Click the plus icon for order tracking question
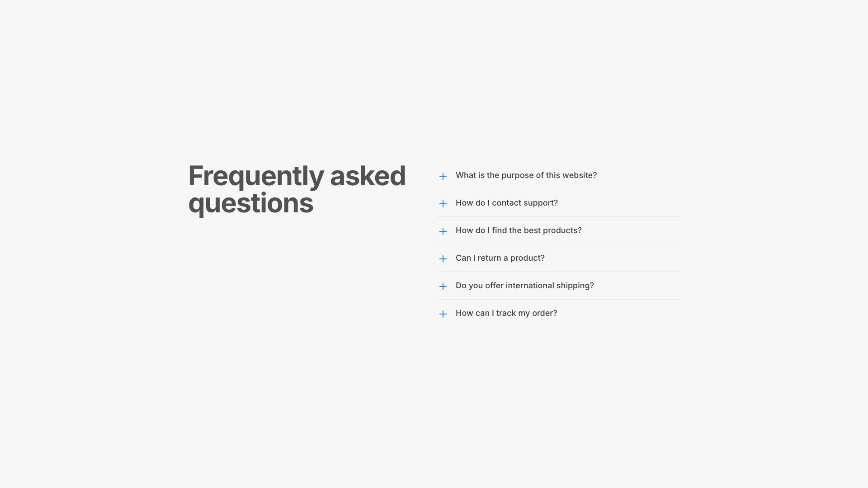Image resolution: width=868 pixels, height=488 pixels. coord(443,314)
